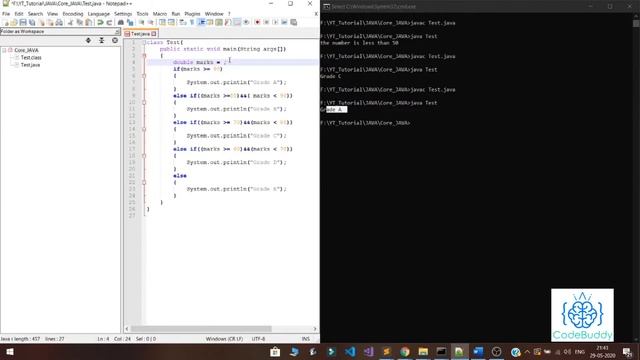The width and height of the screenshot is (640, 360).
Task: Open File Explorer from taskbar
Action: 423,351
